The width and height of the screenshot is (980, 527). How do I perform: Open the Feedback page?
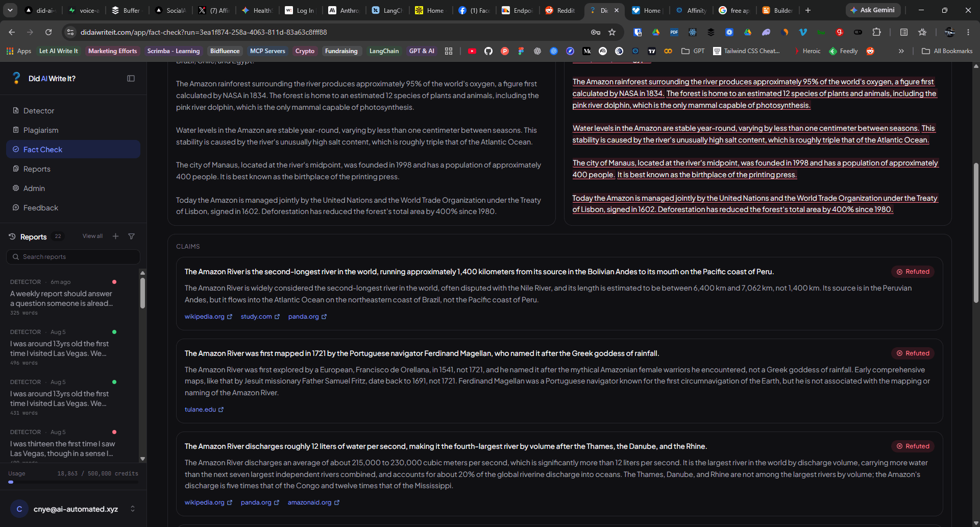(73, 208)
